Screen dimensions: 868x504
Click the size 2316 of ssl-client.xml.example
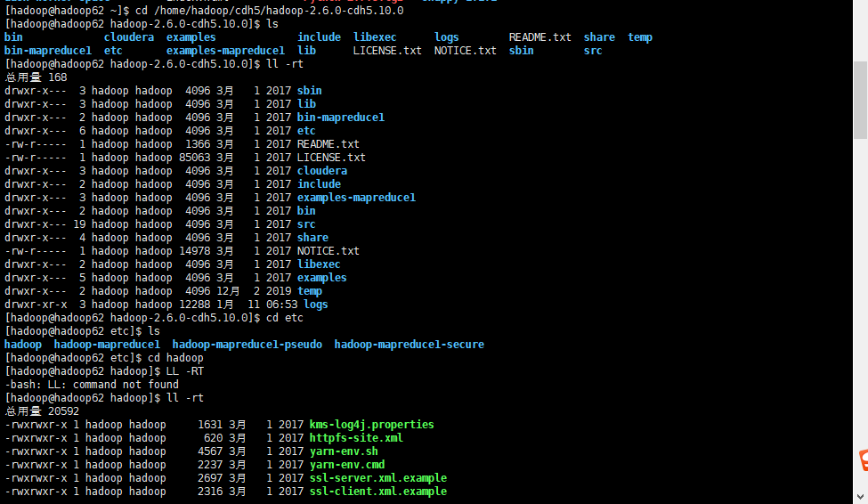tap(210, 492)
